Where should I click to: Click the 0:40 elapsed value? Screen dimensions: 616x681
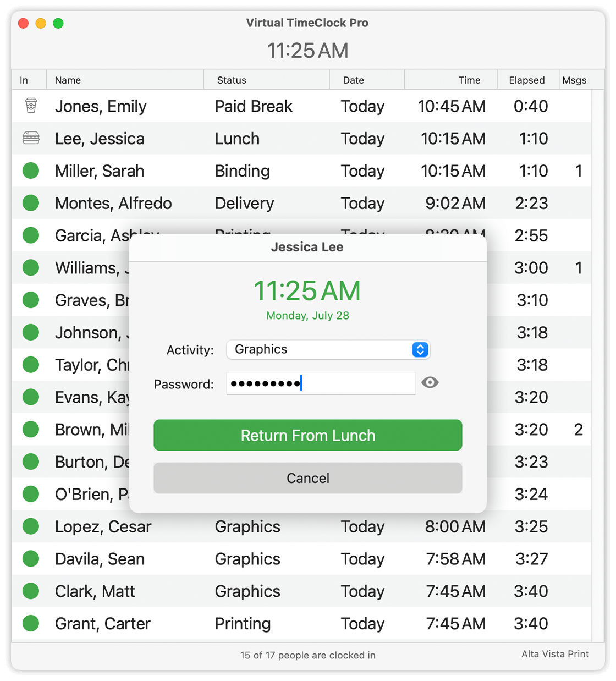[531, 106]
